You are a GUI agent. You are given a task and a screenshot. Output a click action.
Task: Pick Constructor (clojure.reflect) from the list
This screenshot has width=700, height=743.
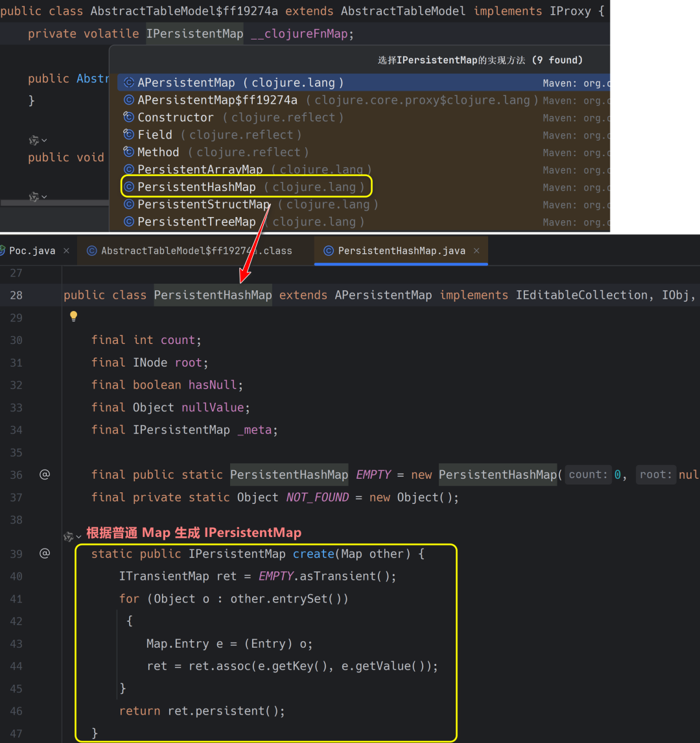click(363, 117)
